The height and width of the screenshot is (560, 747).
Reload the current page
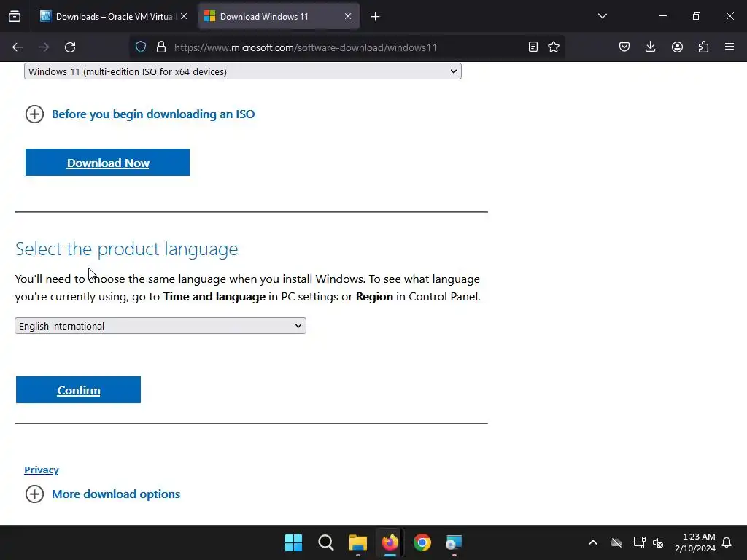70,47
